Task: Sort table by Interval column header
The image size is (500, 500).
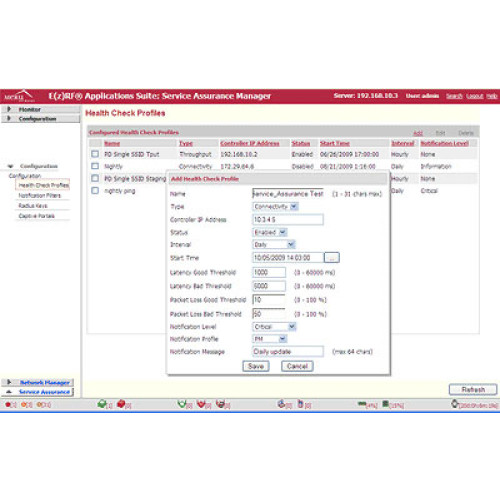Action: click(x=403, y=143)
